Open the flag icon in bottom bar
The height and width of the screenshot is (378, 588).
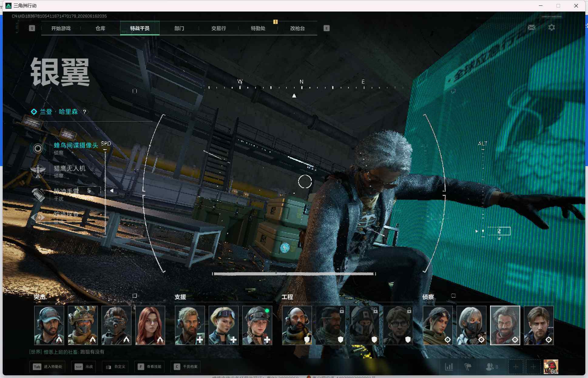point(468,367)
